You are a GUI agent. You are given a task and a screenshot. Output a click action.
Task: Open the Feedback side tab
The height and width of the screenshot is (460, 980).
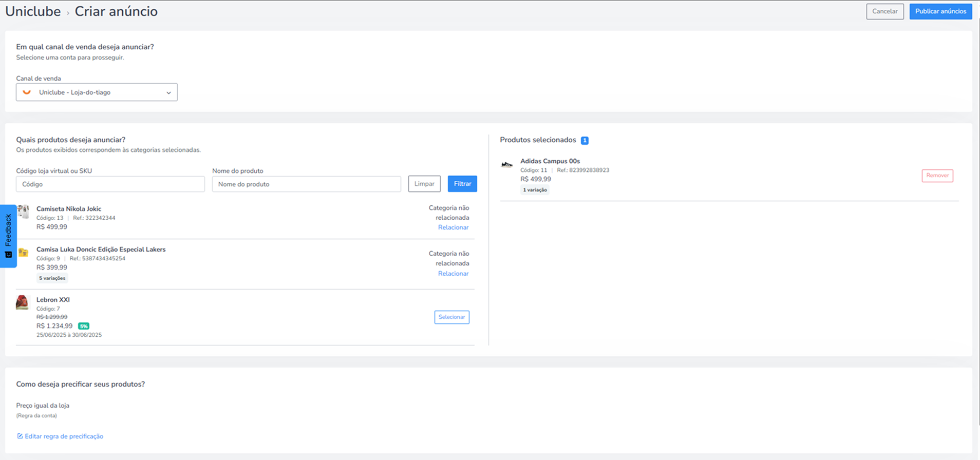pyautogui.click(x=8, y=236)
